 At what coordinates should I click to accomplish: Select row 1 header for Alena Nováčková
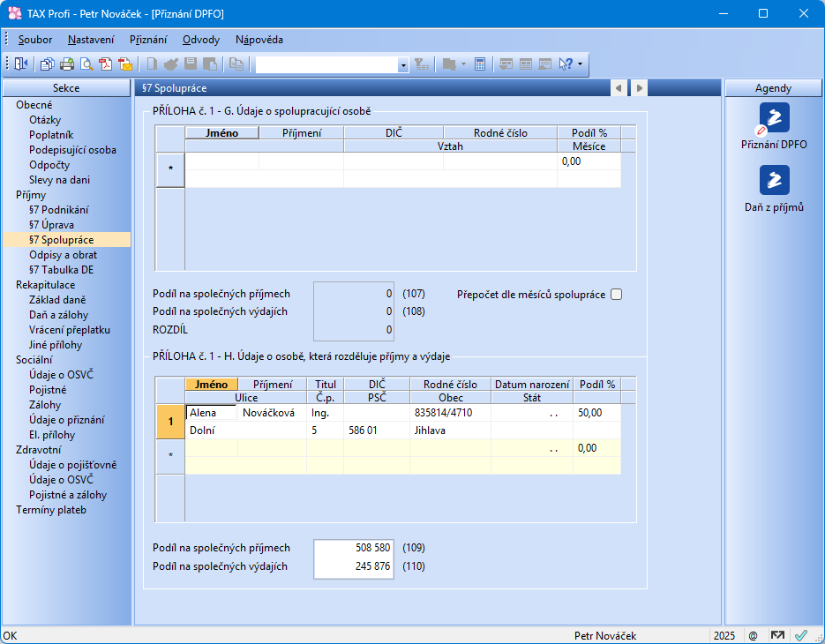tap(170, 422)
